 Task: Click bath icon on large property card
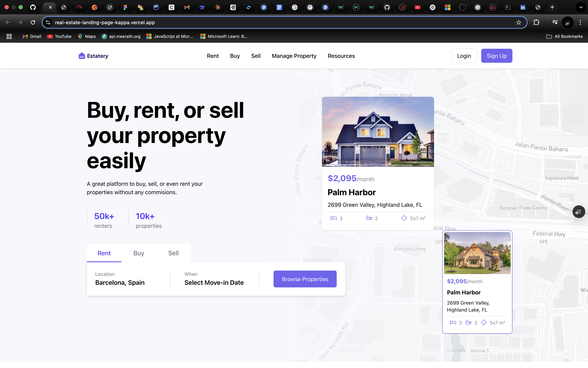pos(369,218)
